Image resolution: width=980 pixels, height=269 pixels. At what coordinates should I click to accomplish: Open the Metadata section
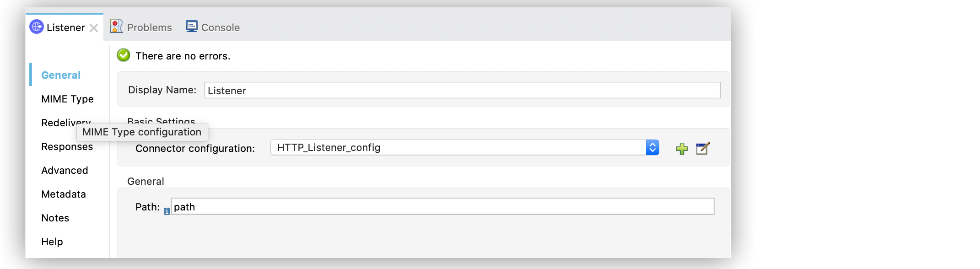pyautogui.click(x=64, y=194)
